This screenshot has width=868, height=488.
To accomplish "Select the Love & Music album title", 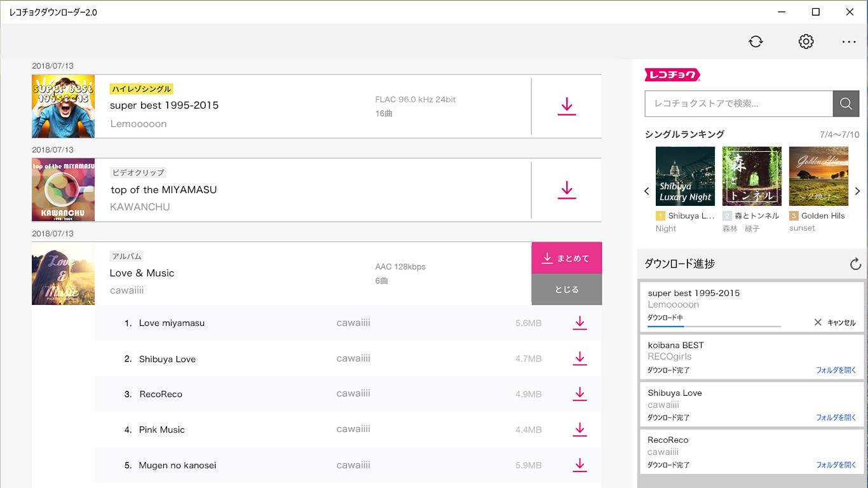I will pos(142,273).
